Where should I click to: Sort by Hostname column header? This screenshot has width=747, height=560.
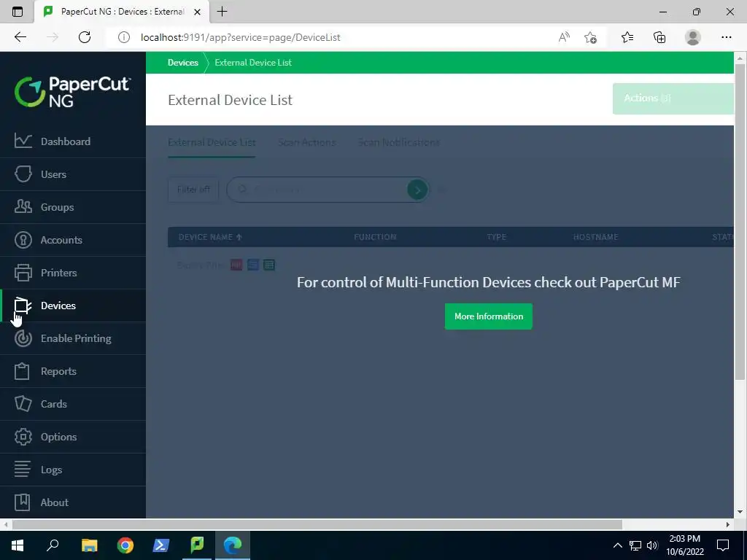coord(595,237)
